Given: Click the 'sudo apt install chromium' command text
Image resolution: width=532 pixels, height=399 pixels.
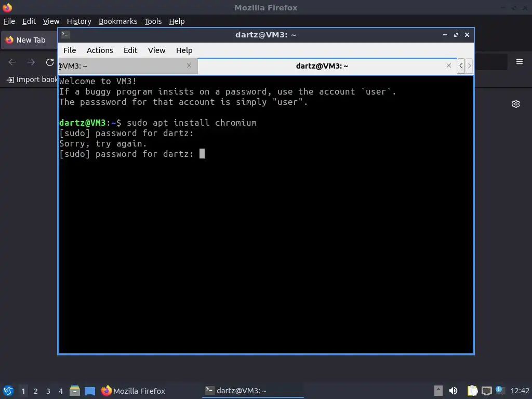Looking at the screenshot, I should click(x=191, y=123).
